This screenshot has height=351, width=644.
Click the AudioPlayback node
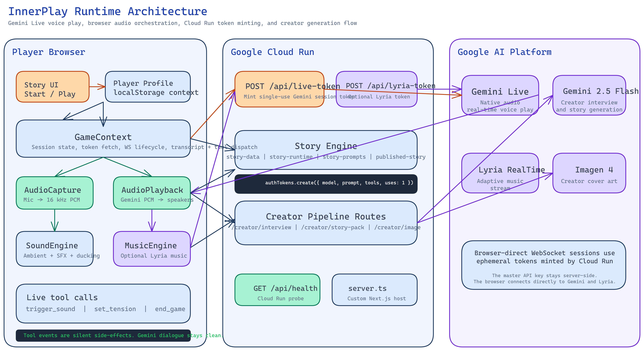click(x=152, y=193)
